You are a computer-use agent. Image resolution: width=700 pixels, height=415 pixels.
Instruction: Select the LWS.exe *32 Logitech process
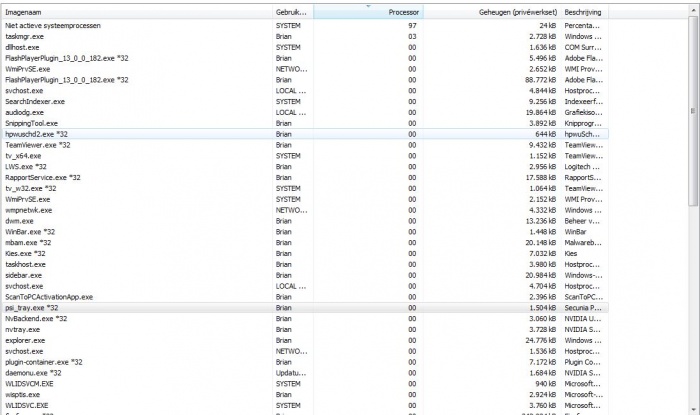tap(305, 166)
